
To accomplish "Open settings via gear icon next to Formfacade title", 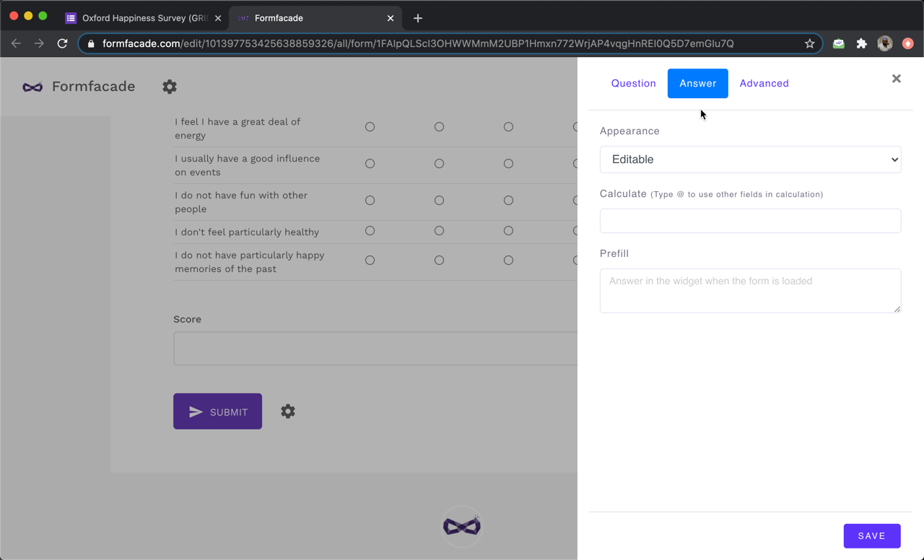I will coord(170,87).
